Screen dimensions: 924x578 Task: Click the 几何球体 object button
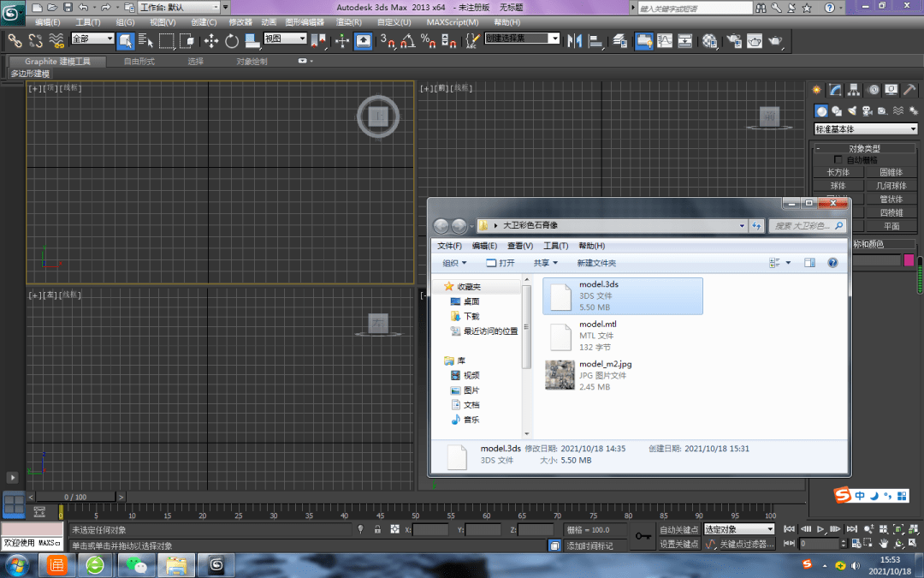tap(891, 186)
